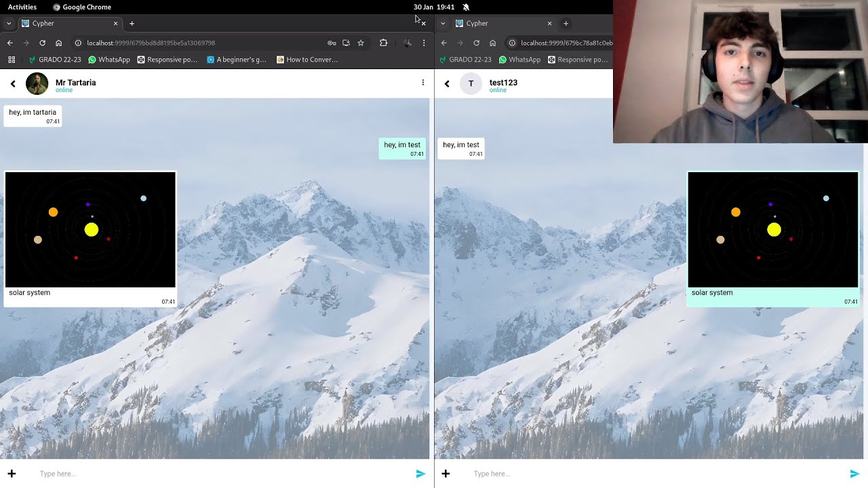Open Responsive po... bookmark in left browser

click(x=167, y=60)
